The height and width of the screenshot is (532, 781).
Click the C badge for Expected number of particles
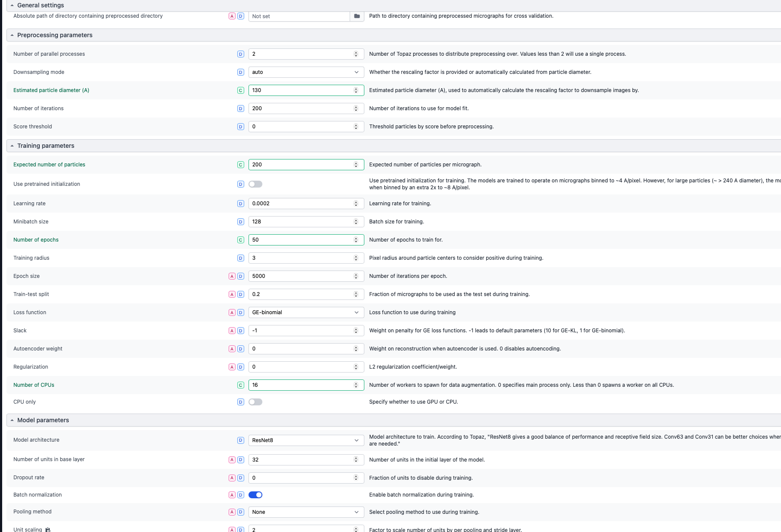pos(241,165)
